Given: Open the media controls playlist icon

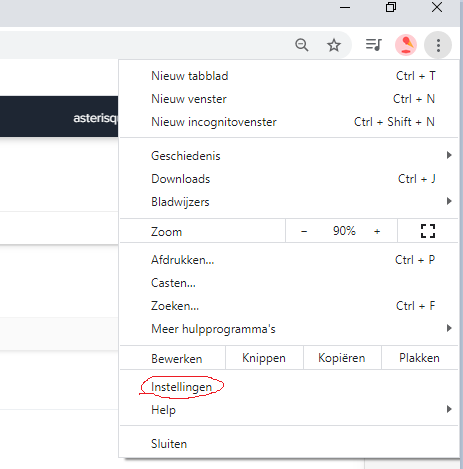Looking at the screenshot, I should click(x=373, y=44).
